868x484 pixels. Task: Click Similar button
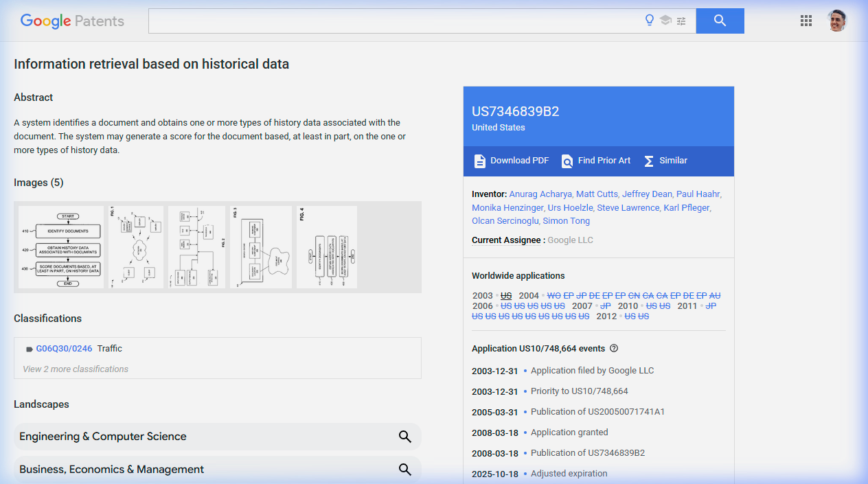click(665, 161)
